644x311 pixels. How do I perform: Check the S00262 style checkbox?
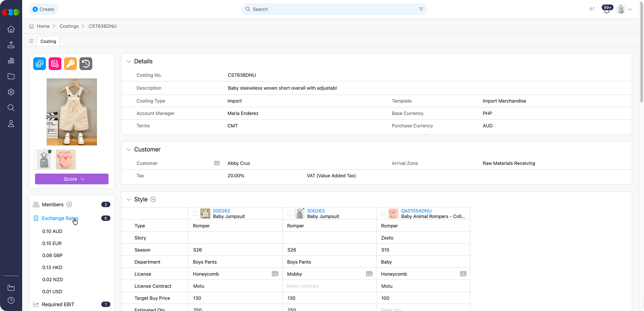click(195, 213)
